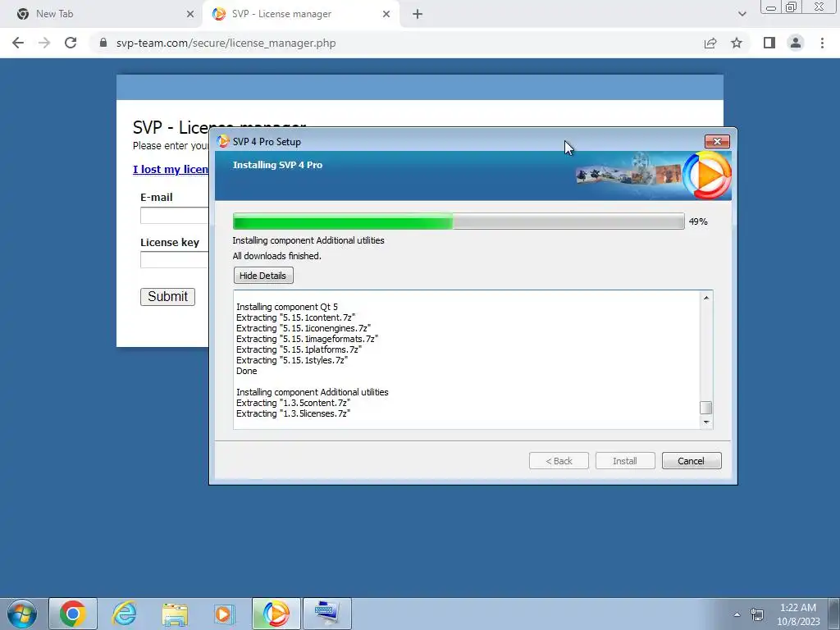Click 'Extracting 1.3.5licenses.7z' log line

[293, 413]
